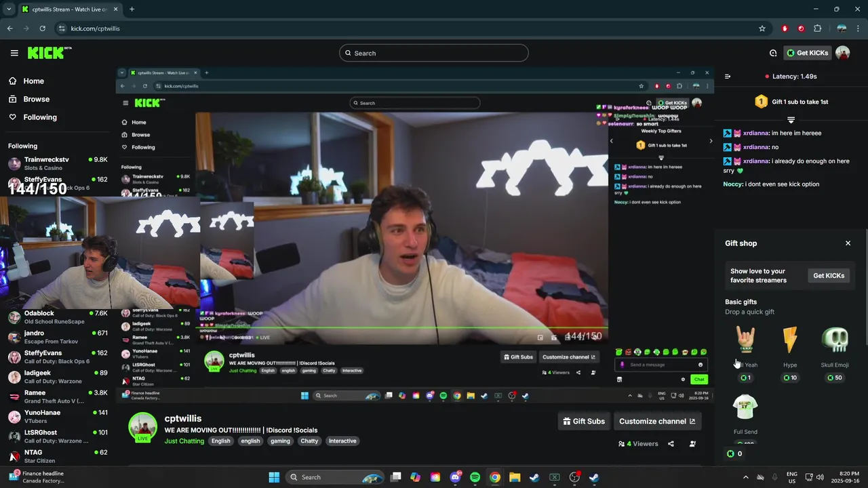Open Trainwreckstv channel in Following list
Viewport: 868px width, 488px height.
[58, 163]
